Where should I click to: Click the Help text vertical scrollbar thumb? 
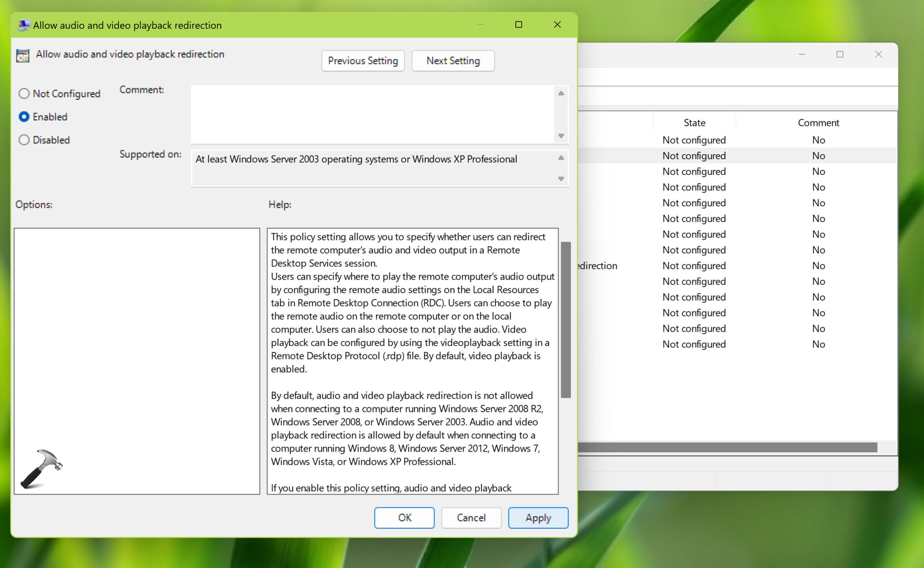pos(565,319)
